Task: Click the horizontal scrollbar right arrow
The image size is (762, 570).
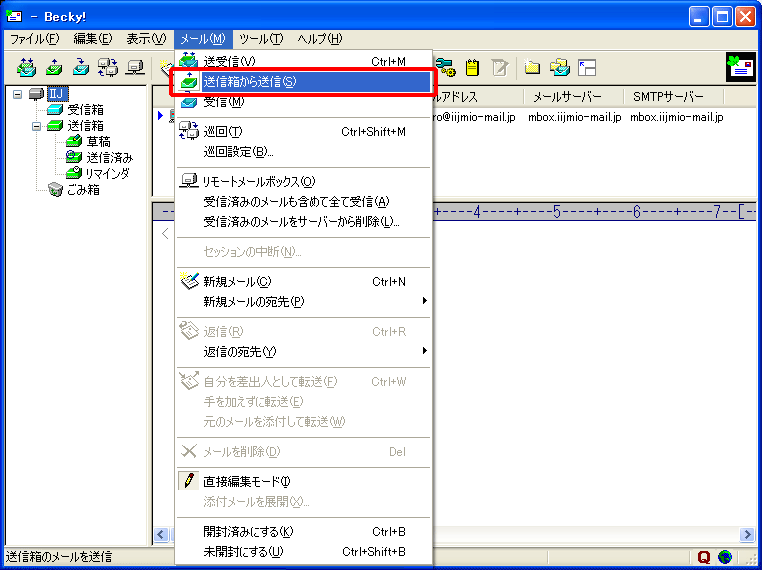Action: point(747,535)
